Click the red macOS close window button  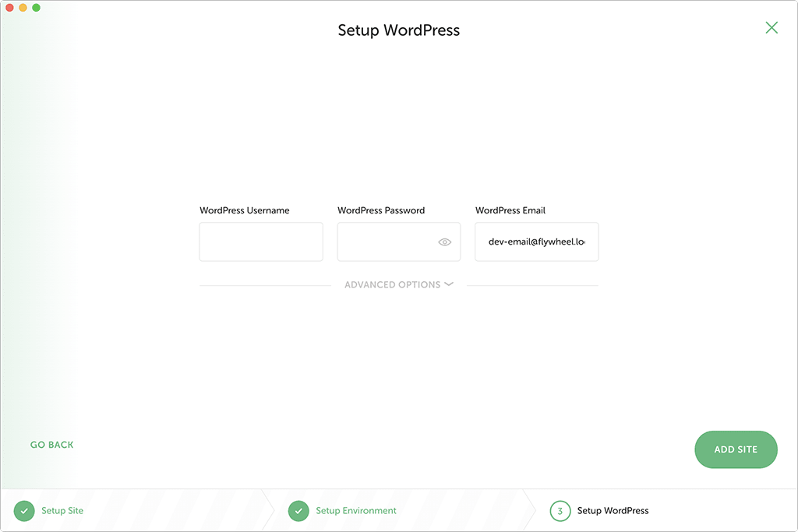coord(9,8)
